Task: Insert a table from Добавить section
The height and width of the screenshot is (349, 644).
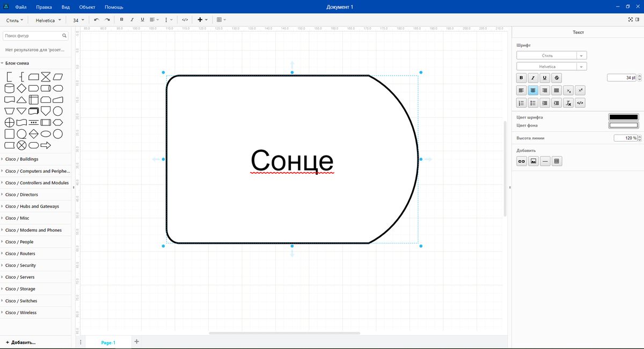Action: point(557,161)
